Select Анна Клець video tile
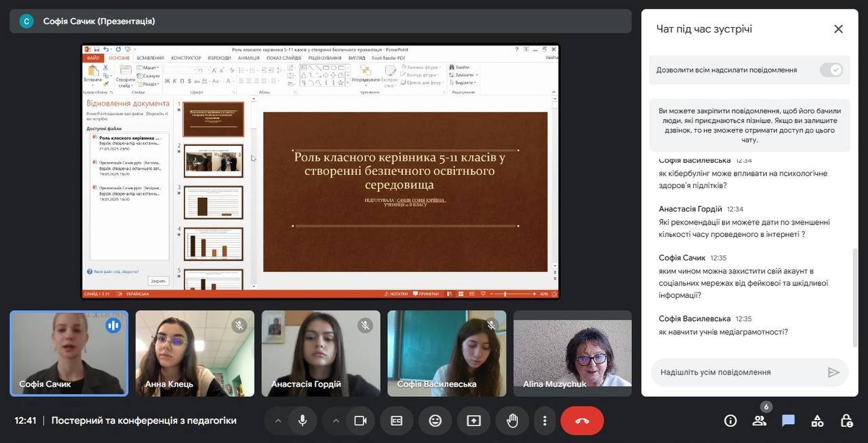 [195, 353]
